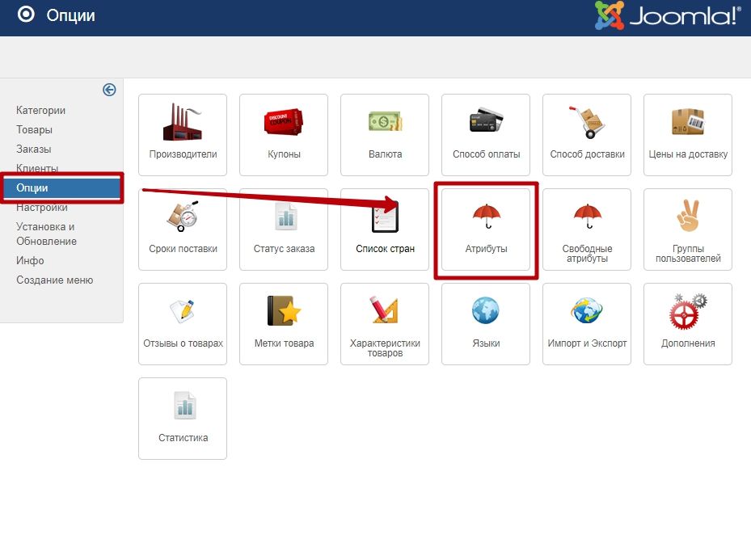This screenshot has width=751, height=560.
Task: Open the Способ оплаты credit card icon
Action: [486, 120]
